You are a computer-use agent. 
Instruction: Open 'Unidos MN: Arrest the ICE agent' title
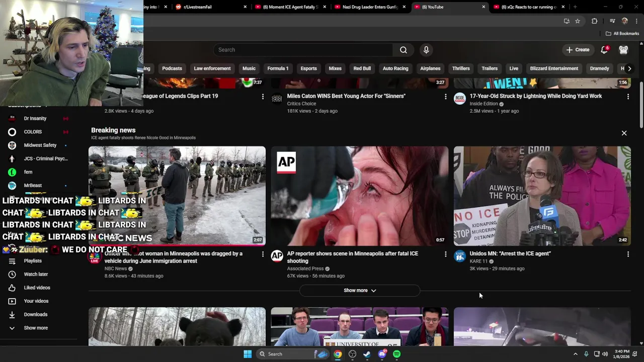point(510,253)
